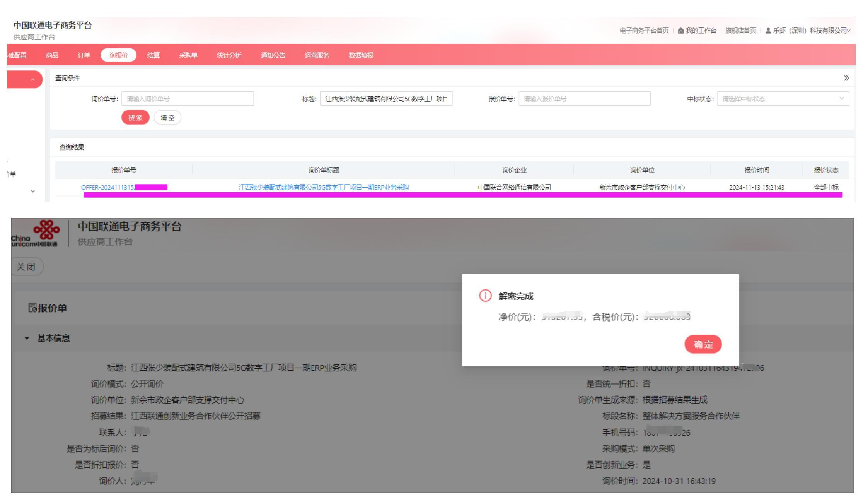Collapse query conditions with double-chevron icon
The width and height of the screenshot is (868, 496).
(x=846, y=78)
